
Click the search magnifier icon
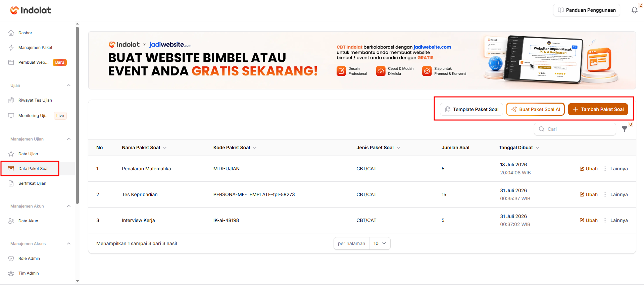pos(542,129)
